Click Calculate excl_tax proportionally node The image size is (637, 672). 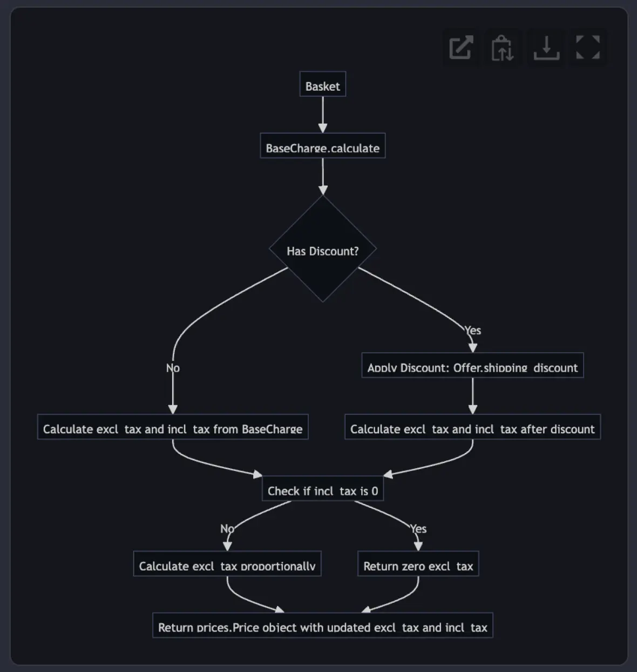point(227,564)
